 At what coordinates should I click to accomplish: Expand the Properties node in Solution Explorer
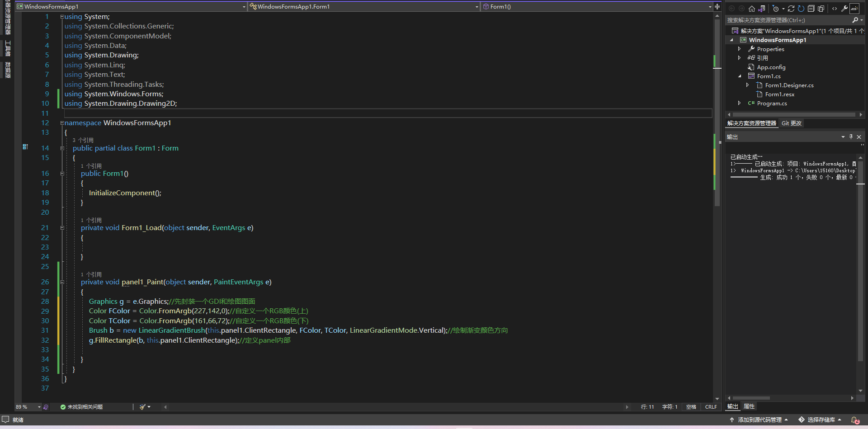click(x=739, y=49)
